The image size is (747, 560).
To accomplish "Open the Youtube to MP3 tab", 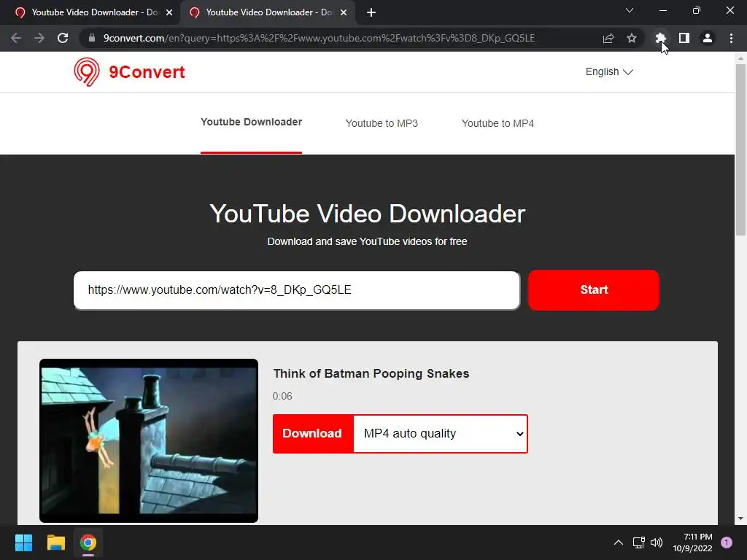I will pyautogui.click(x=382, y=123).
